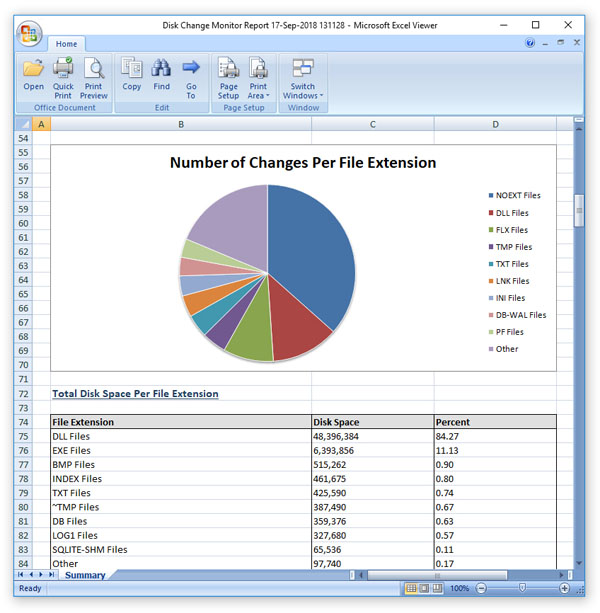Click the Quick Print icon

63,78
